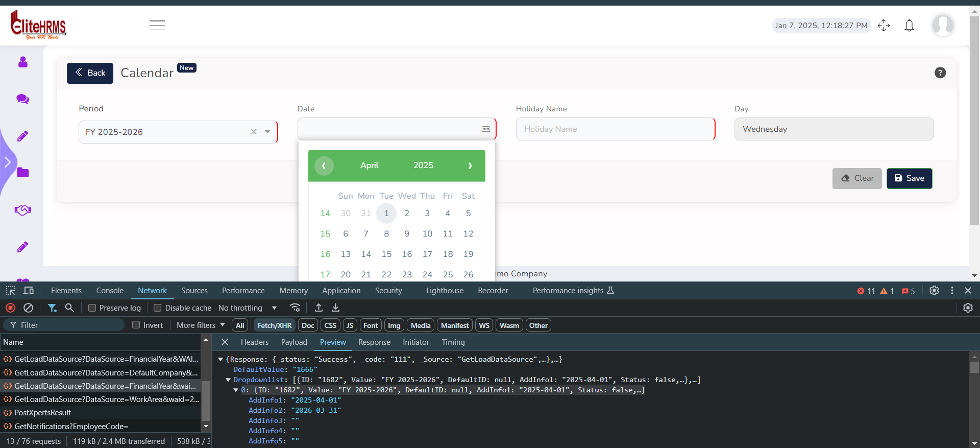Switch to the Console tab
This screenshot has width=980, height=448.
point(110,290)
